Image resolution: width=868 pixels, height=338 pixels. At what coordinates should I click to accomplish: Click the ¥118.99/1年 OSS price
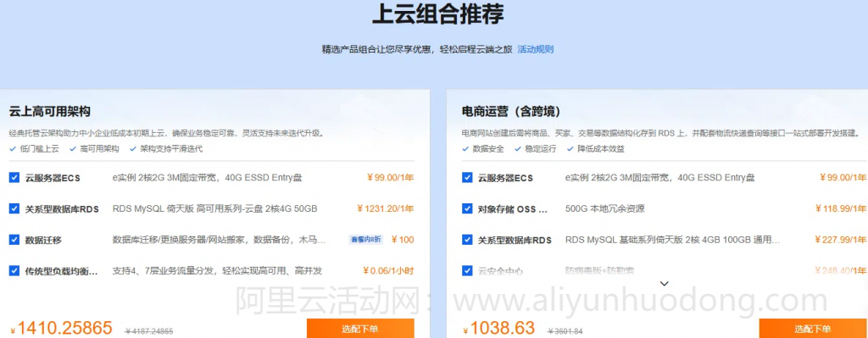tap(840, 208)
